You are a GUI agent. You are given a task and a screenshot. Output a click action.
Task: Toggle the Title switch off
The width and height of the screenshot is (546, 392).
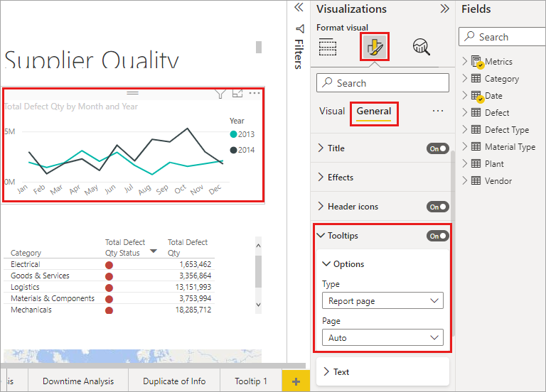(x=438, y=148)
